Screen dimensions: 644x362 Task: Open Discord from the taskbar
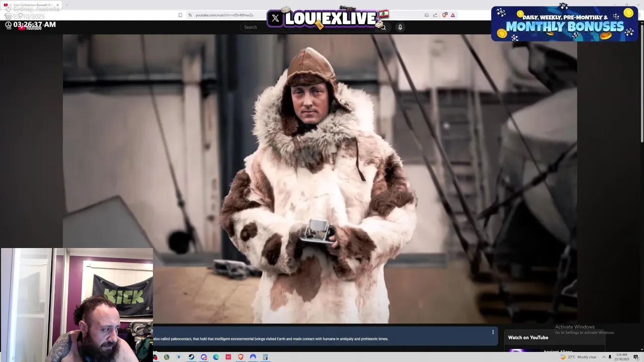[x=204, y=357]
